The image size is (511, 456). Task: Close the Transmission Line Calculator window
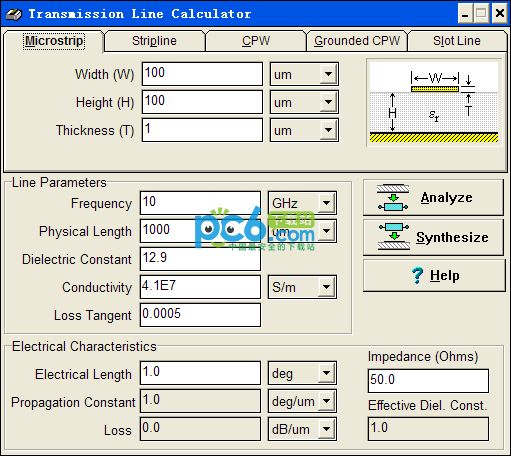pos(500,14)
